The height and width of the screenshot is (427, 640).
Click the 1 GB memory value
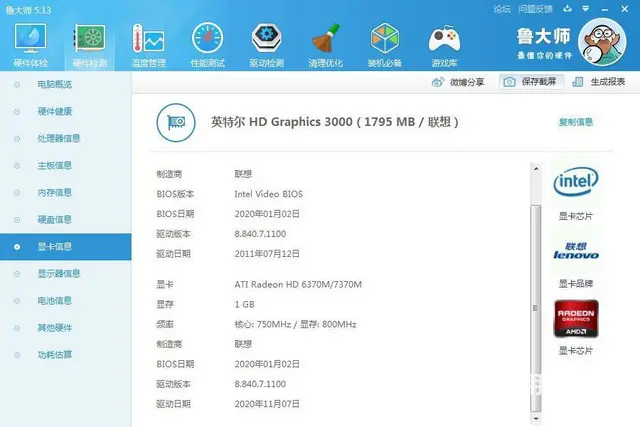(x=244, y=305)
